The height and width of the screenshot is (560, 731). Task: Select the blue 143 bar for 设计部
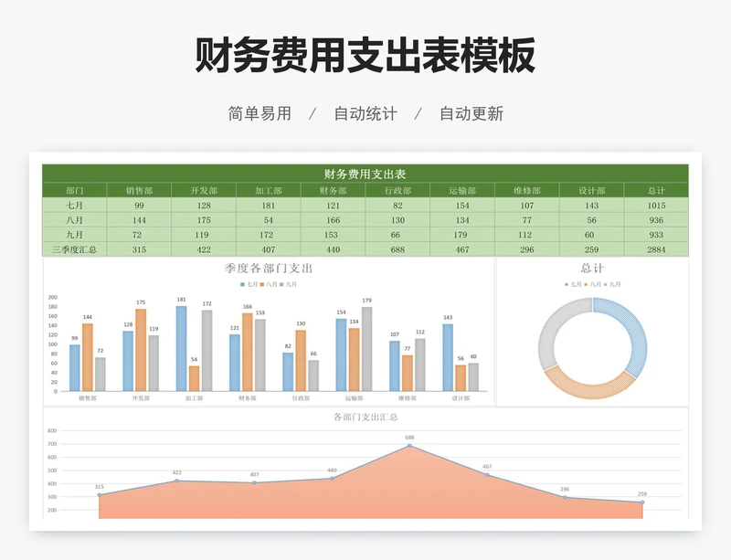coord(448,357)
